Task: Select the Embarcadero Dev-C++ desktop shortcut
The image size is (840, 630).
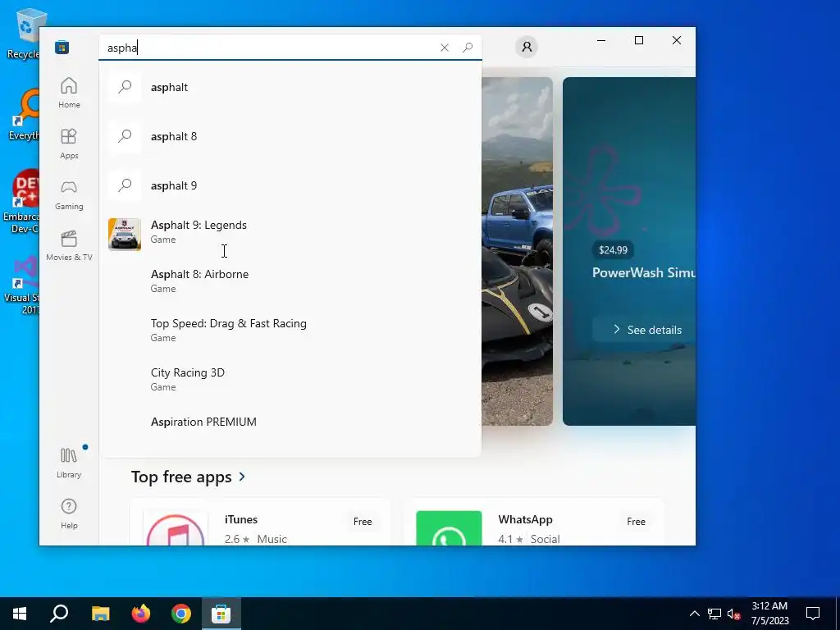Action: point(21,202)
